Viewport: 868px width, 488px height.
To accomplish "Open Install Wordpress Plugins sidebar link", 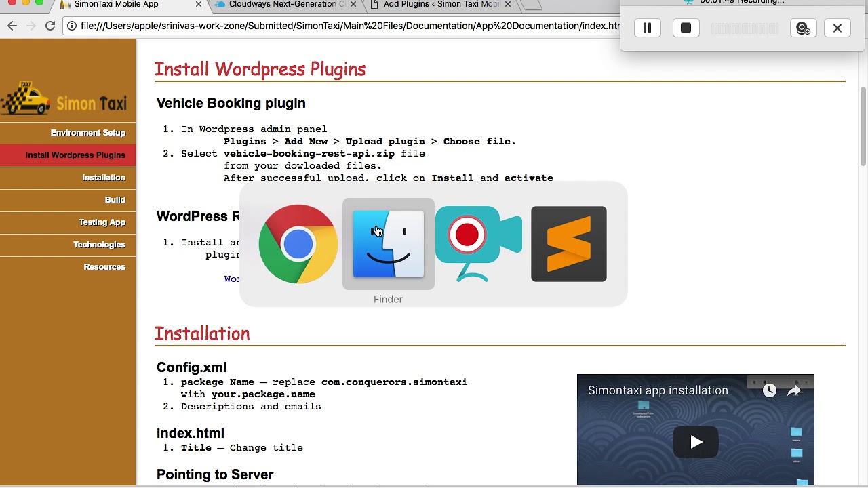I will click(x=75, y=155).
